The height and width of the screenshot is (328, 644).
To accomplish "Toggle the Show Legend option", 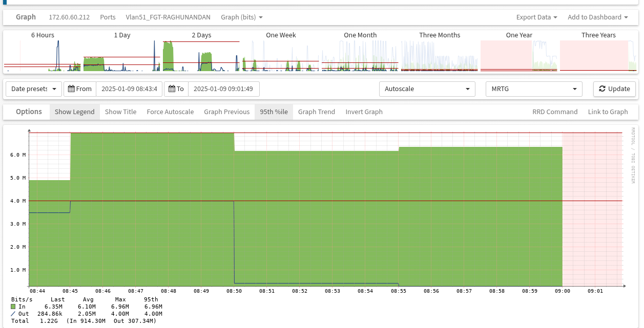I will (75, 112).
